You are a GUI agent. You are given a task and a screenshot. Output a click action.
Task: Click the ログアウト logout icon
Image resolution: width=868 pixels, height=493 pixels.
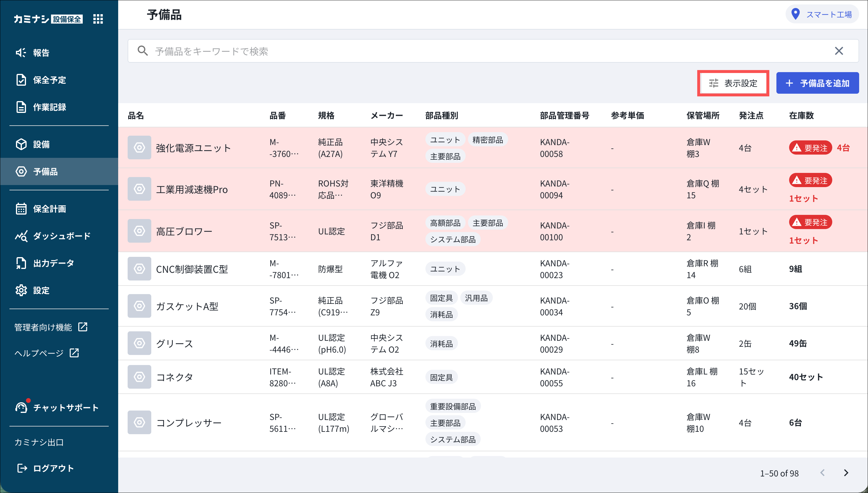point(22,468)
